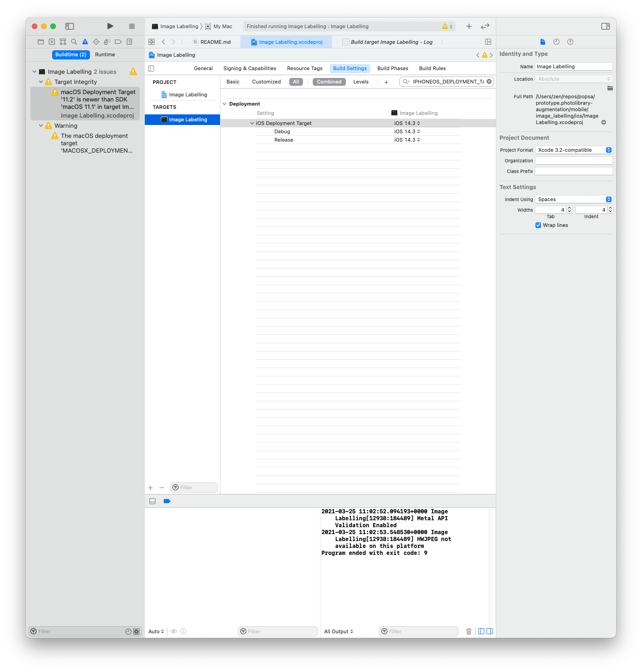The width and height of the screenshot is (642, 672).
Task: Switch to Resource Tags tab
Action: coord(305,68)
